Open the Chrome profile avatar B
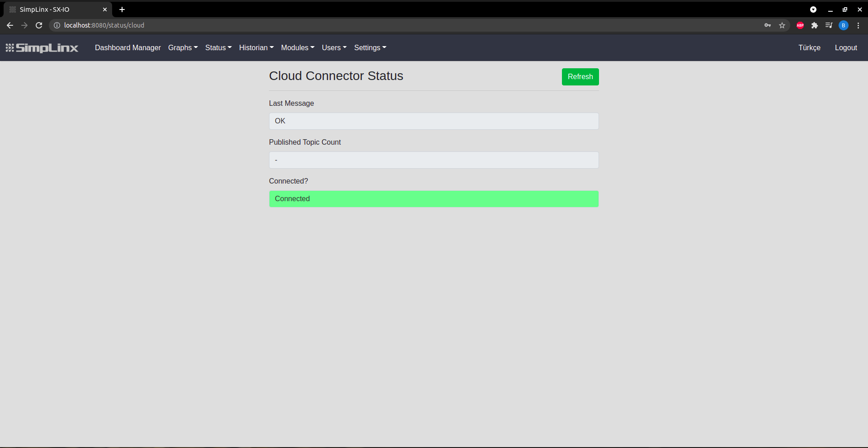Viewport: 868px width, 448px height. [x=844, y=25]
